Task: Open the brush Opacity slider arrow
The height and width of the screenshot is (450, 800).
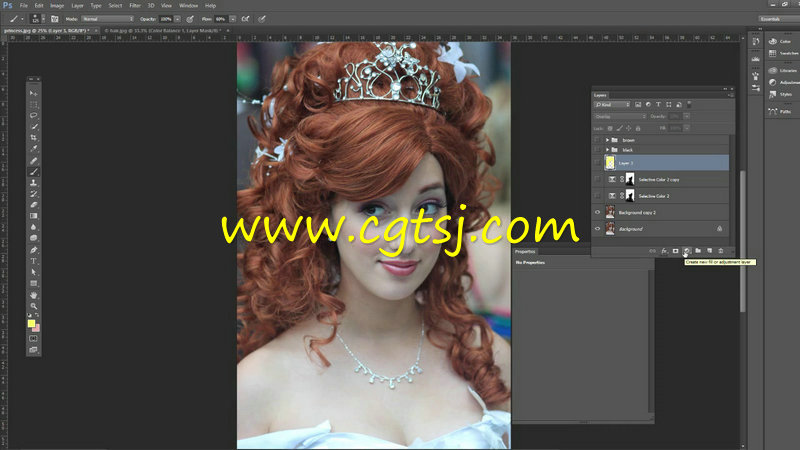Action: 177,19
